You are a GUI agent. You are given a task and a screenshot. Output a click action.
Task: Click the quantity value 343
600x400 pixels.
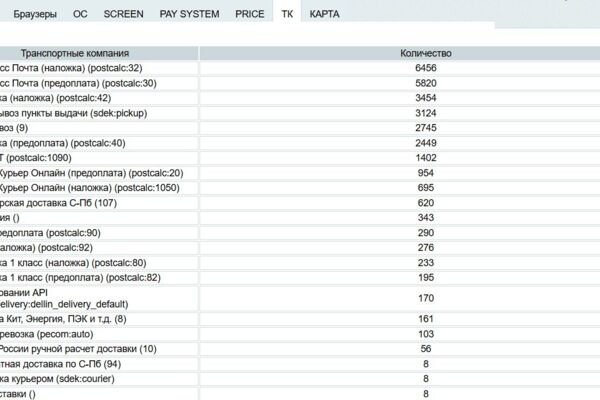click(x=426, y=218)
